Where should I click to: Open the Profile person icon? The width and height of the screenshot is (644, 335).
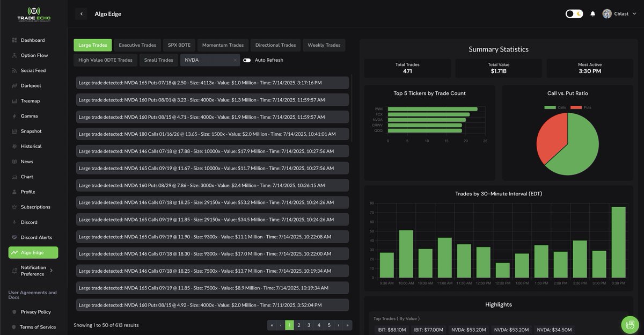[x=14, y=192]
